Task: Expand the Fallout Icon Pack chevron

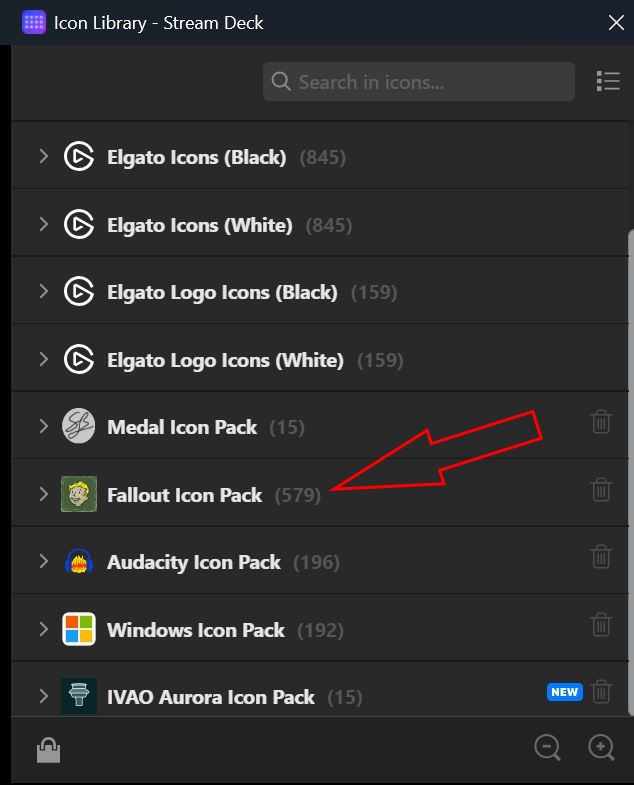Action: [43, 494]
